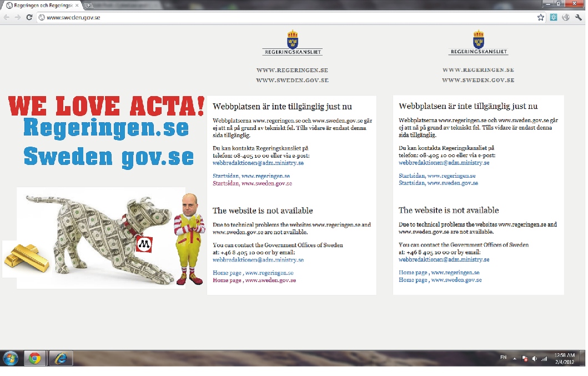Click the right Regeringskansliet crest logo
The width and height of the screenshot is (588, 376).
coord(479,43)
